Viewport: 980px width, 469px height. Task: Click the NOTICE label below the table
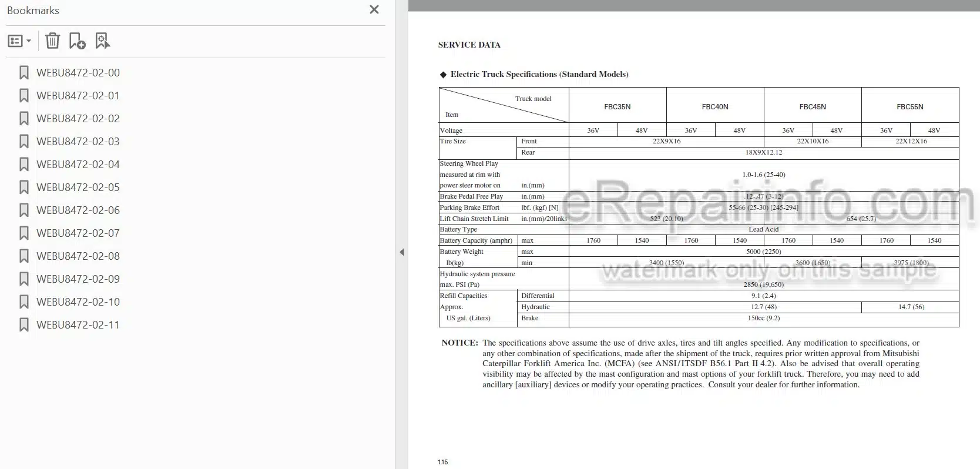[x=459, y=343]
